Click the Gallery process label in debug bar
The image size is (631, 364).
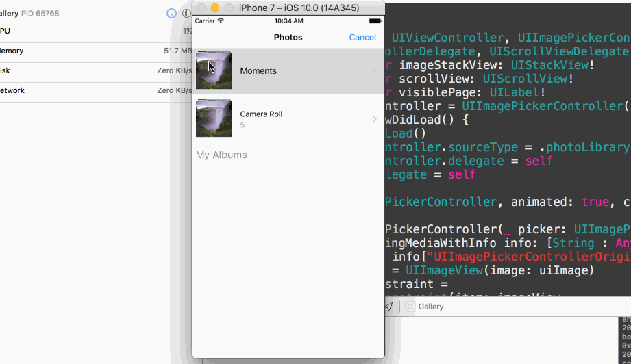tap(431, 307)
